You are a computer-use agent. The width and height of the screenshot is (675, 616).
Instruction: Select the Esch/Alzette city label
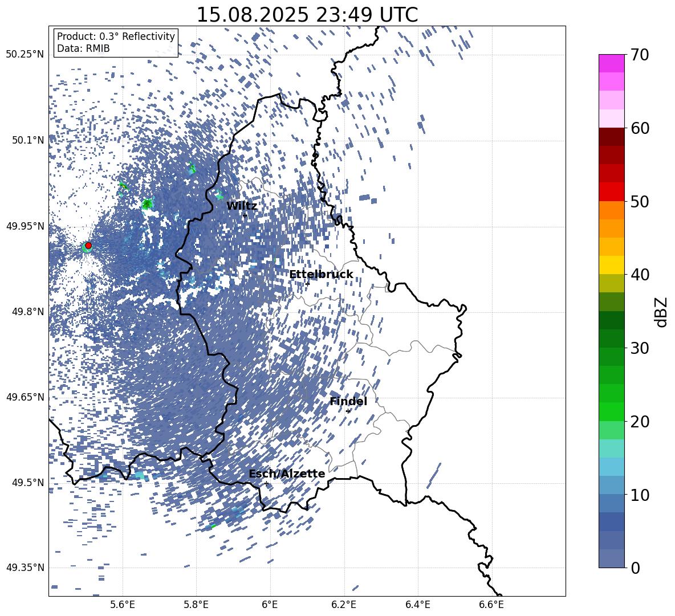(287, 474)
